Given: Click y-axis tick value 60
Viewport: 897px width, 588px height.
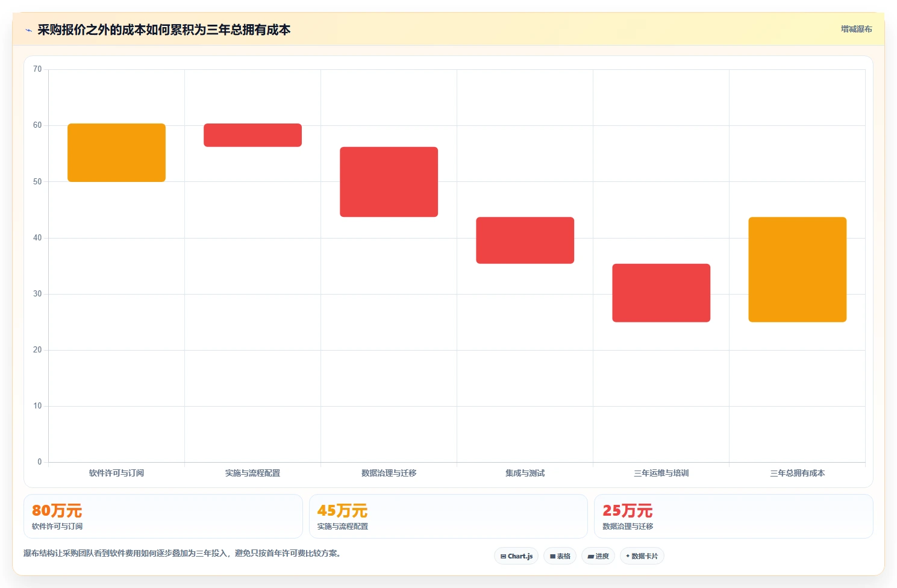Looking at the screenshot, I should 37,125.
